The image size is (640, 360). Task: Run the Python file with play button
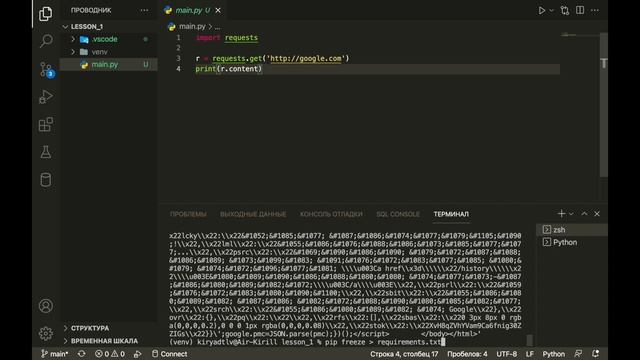coord(541,11)
